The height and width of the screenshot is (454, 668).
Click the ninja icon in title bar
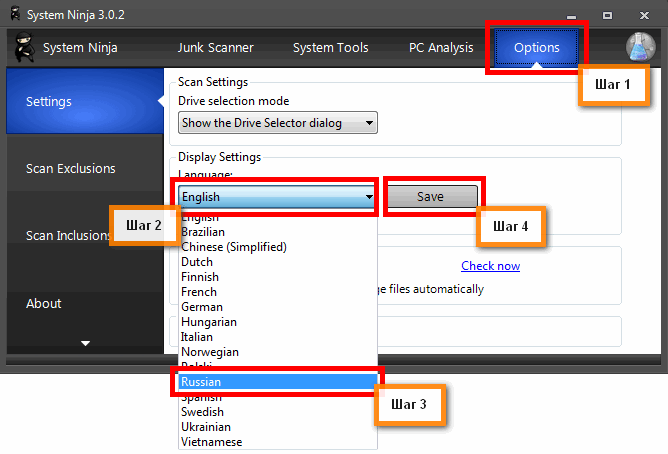pos(16,14)
